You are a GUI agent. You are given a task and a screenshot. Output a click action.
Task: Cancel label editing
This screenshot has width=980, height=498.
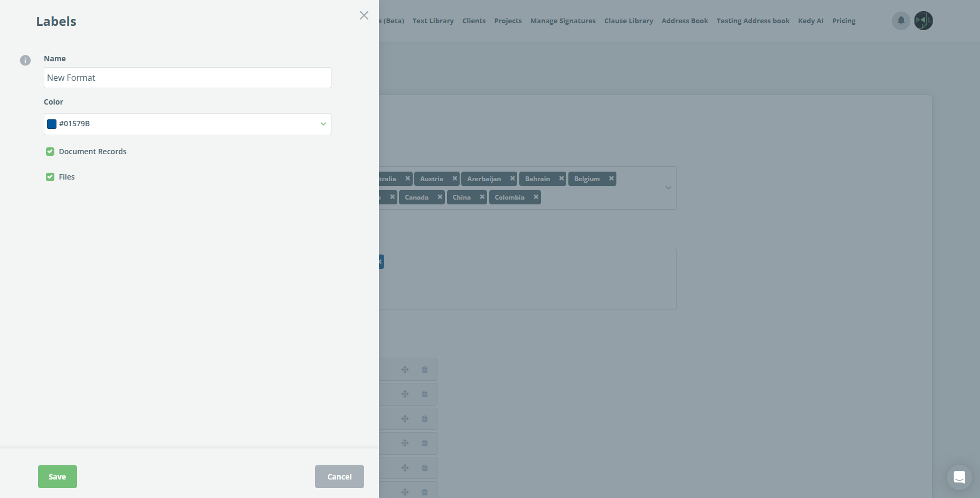tap(339, 477)
